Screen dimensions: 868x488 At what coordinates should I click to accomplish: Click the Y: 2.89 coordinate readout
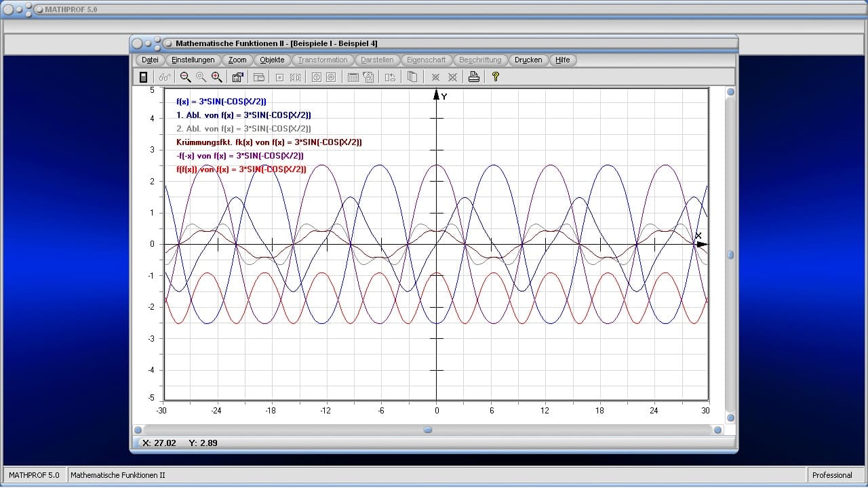click(203, 443)
